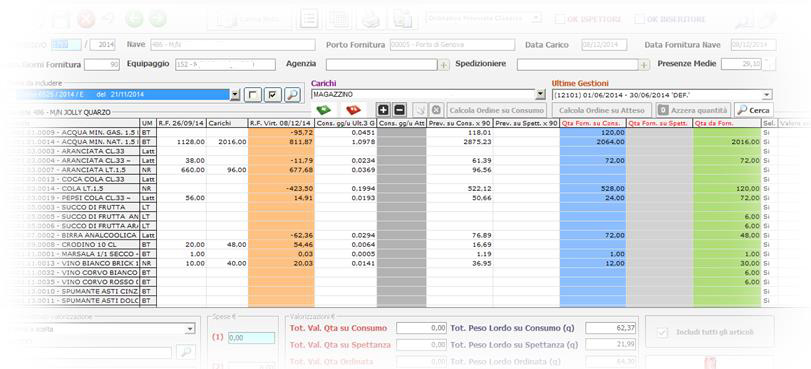Click the copy documents toolbar icon
Image resolution: width=811 pixels, height=369 pixels.
coord(402,20)
